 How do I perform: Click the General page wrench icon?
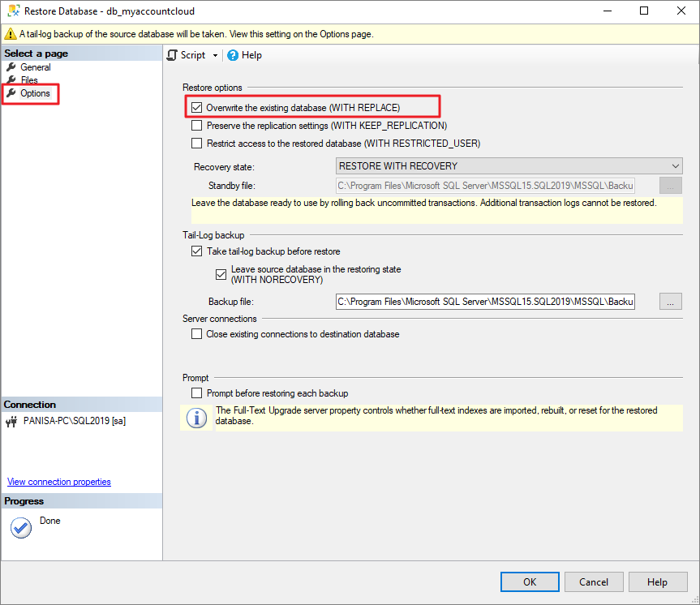(x=11, y=67)
